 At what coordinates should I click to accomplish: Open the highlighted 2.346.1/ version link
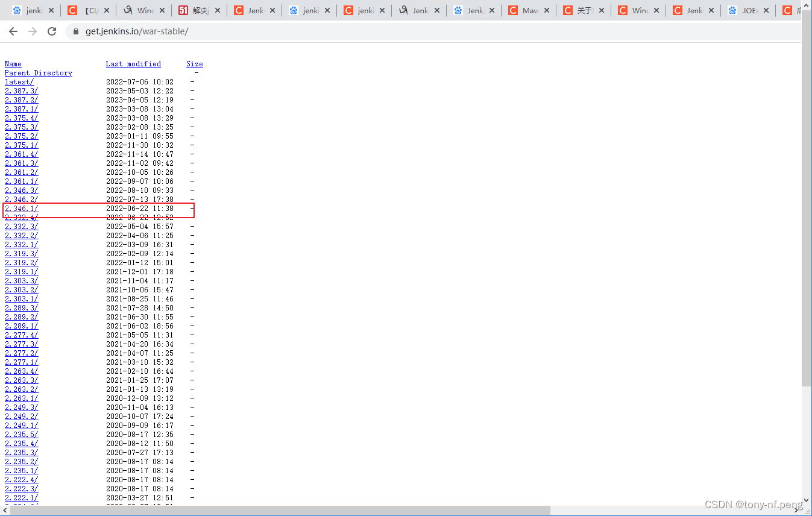click(x=21, y=208)
